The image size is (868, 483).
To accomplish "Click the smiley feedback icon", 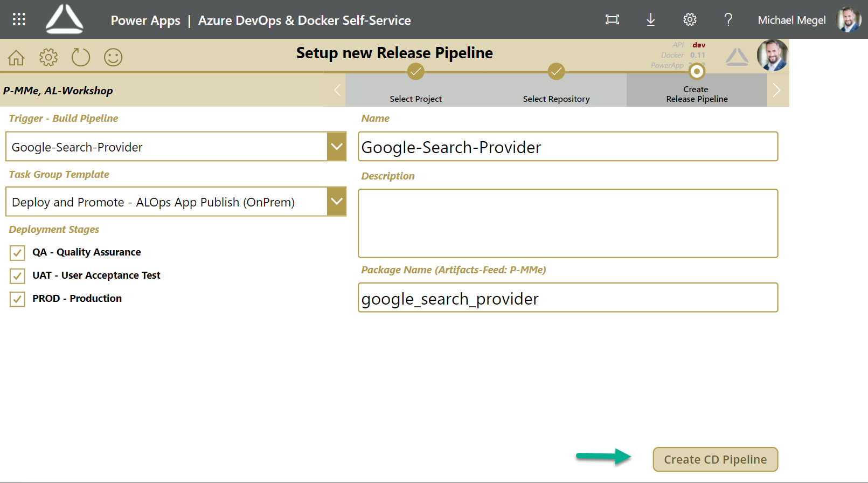I will click(113, 57).
